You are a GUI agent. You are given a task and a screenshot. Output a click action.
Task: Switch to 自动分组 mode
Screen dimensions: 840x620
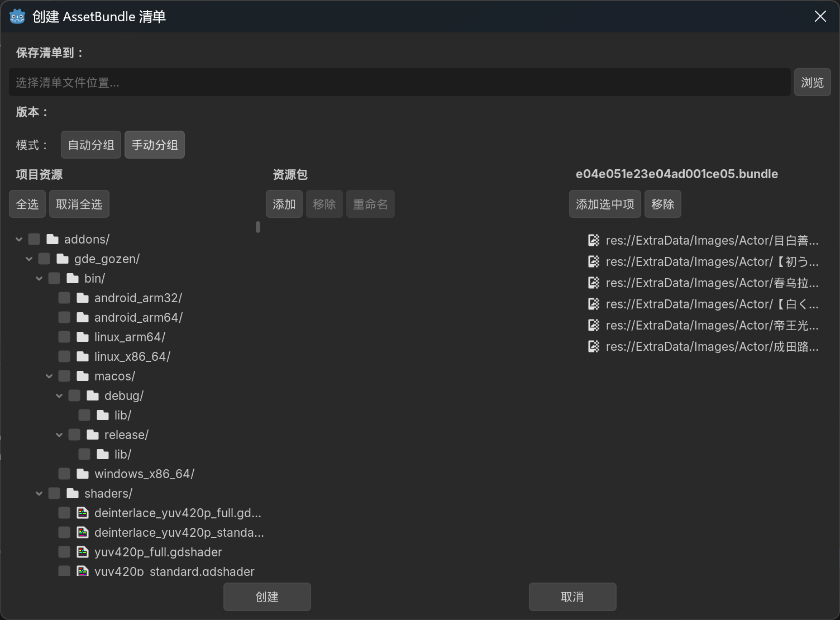point(91,145)
